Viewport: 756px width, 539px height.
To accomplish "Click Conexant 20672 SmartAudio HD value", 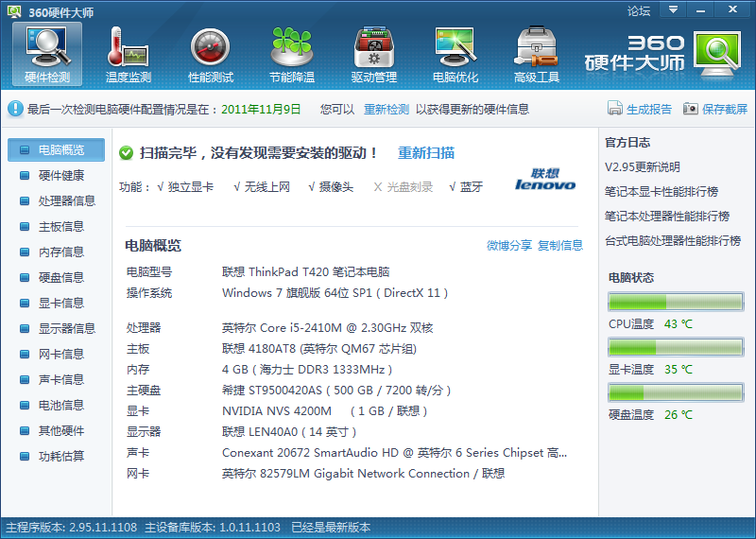I will point(394,453).
